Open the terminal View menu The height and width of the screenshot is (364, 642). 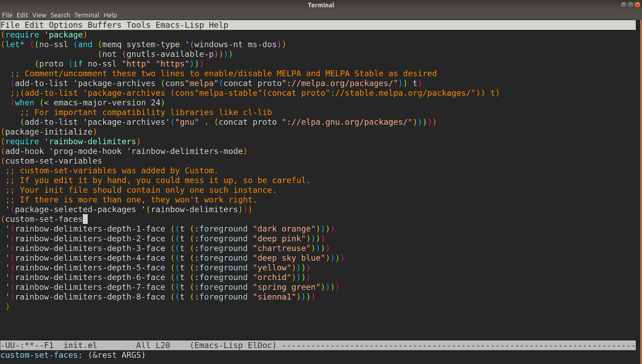click(x=39, y=15)
